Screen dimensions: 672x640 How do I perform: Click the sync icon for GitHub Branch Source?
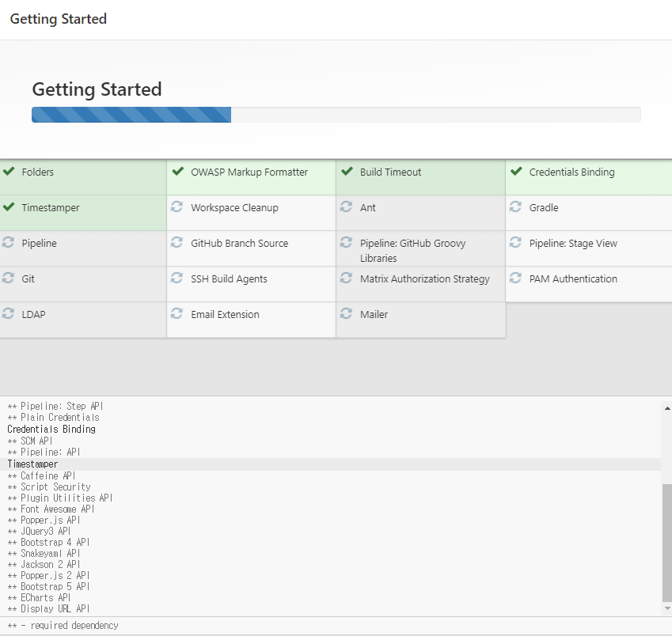(x=177, y=242)
